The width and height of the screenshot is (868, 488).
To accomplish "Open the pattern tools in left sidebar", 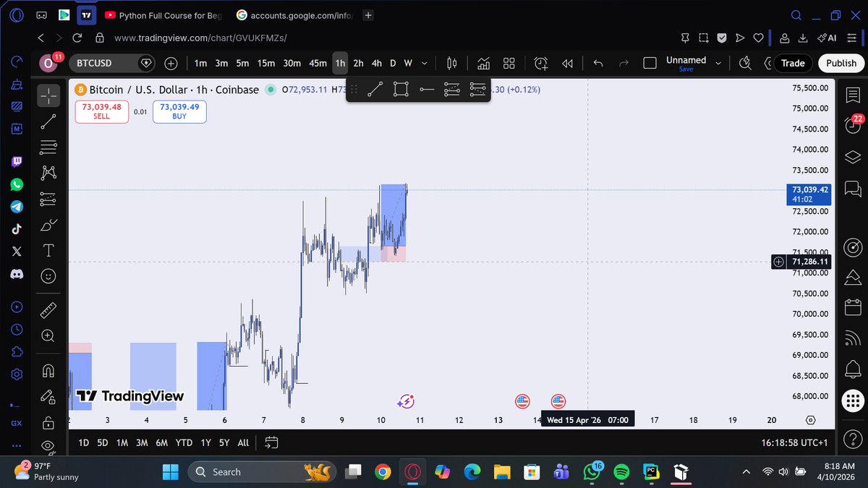I will pos(48,173).
